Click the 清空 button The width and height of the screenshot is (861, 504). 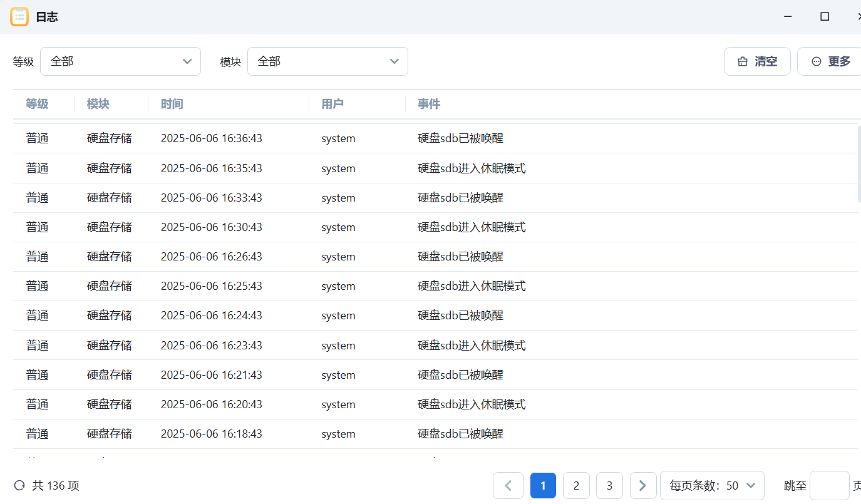click(757, 61)
